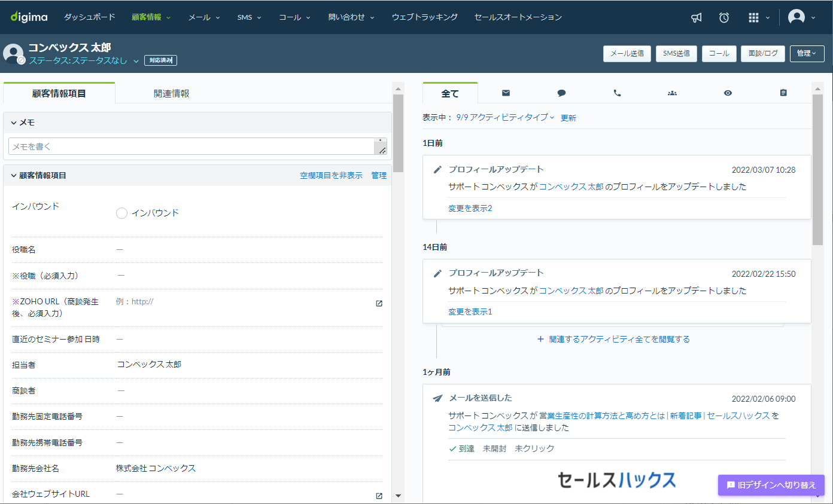The width and height of the screenshot is (833, 504).
Task: Open 会社ウェブサイトURL external link icon
Action: pyautogui.click(x=379, y=496)
